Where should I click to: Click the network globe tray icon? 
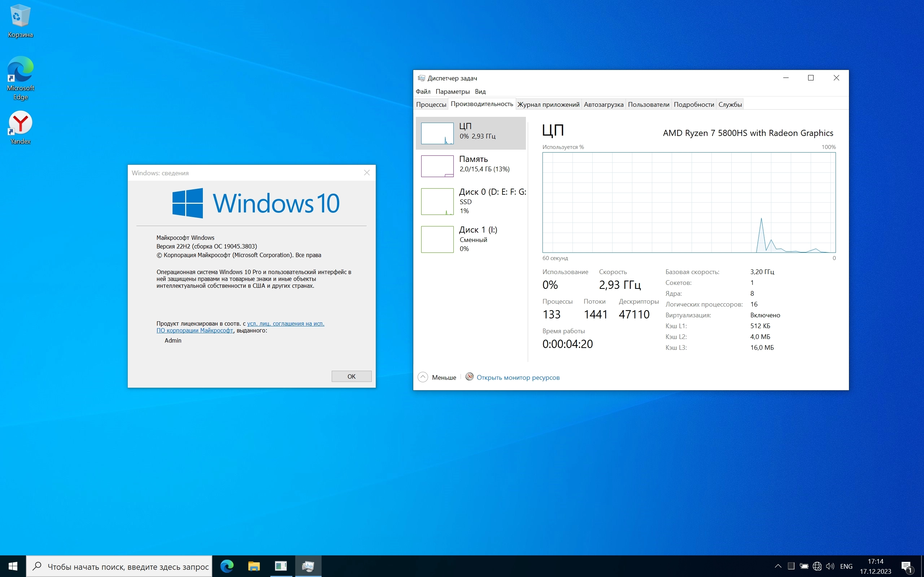(817, 566)
